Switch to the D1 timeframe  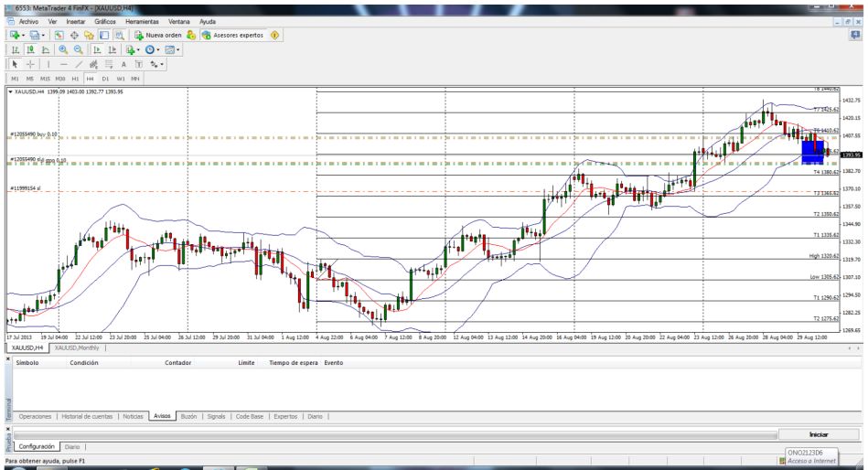click(x=105, y=78)
